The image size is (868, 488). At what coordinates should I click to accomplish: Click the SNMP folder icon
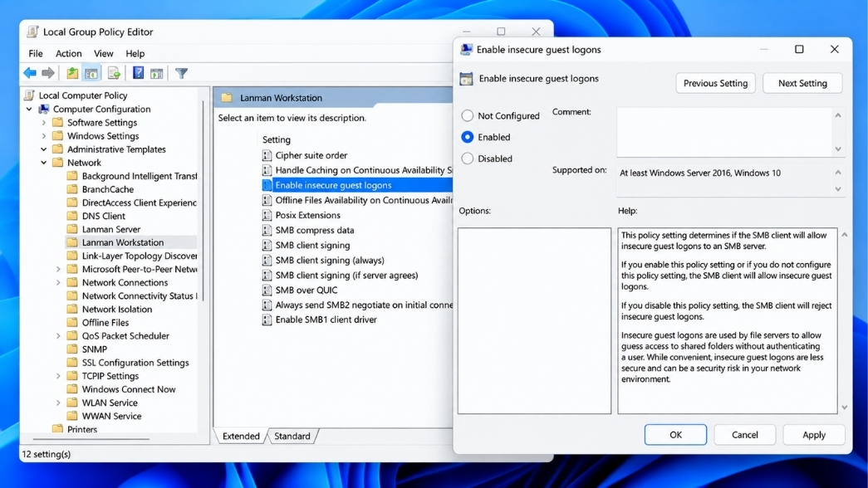point(72,349)
